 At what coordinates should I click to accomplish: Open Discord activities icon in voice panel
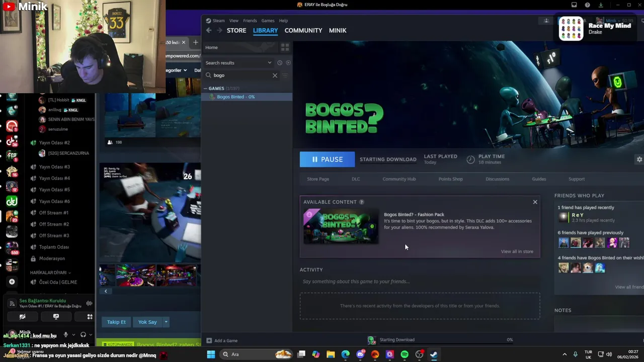[90, 317]
